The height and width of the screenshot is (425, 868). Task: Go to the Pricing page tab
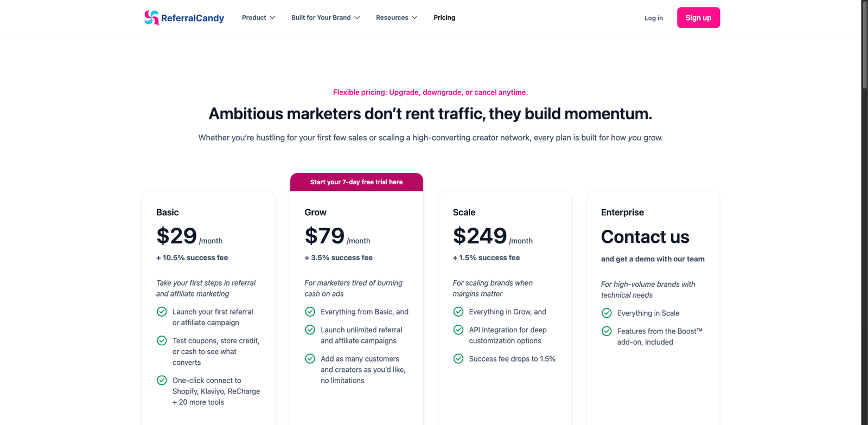pos(444,18)
